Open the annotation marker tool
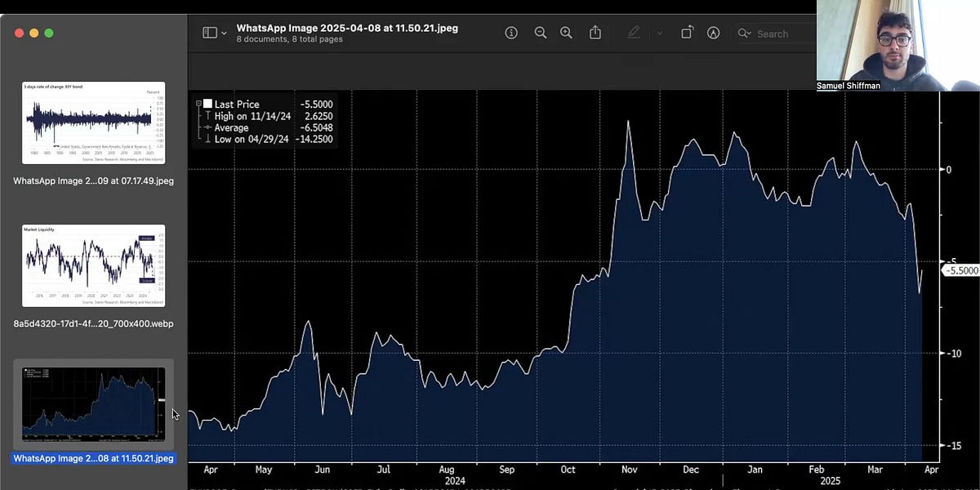Viewport: 980px width, 490px height. 713,33
